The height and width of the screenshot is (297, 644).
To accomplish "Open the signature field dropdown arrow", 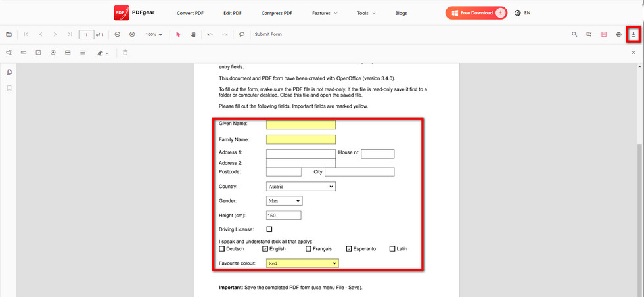I will 107,53.
